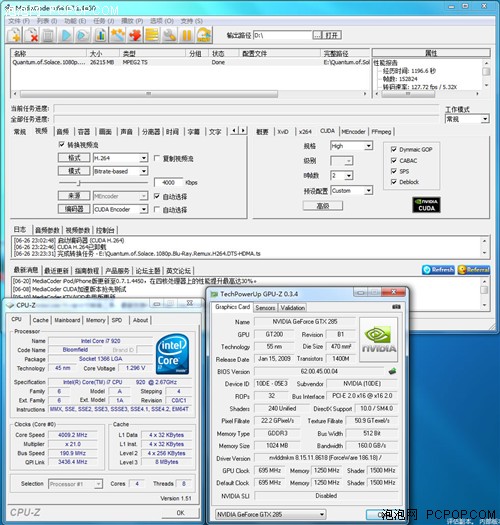Select the Quantum.of.Solace.1080p file row
This screenshot has width=500, height=525.
[x=191, y=62]
